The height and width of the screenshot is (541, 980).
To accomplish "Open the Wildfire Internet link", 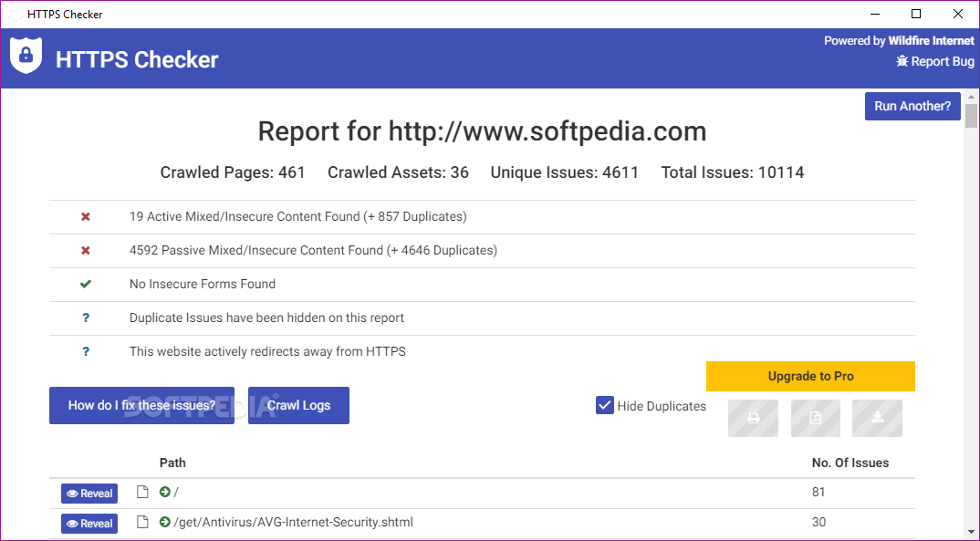I will 931,41.
